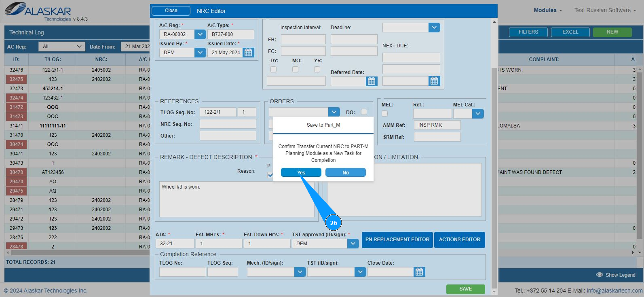The image size is (644, 297).
Task: Select table cell ID 32476
Action: pos(17,70)
